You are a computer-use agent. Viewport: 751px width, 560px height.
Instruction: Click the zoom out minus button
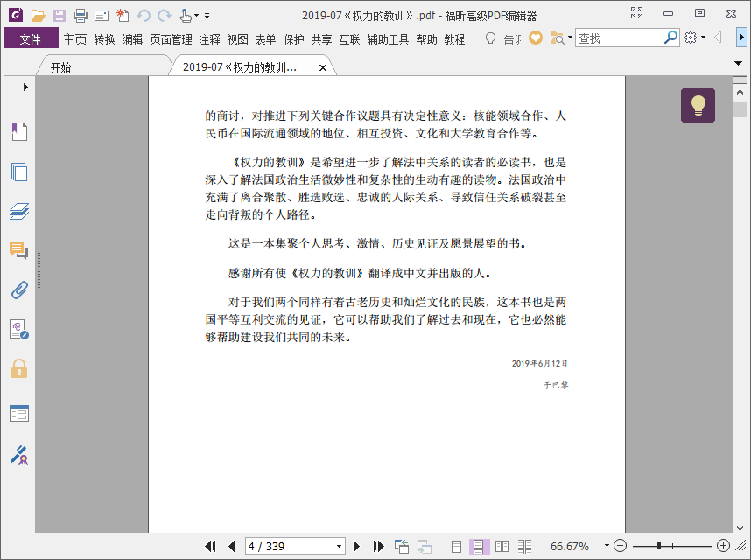tap(620, 546)
